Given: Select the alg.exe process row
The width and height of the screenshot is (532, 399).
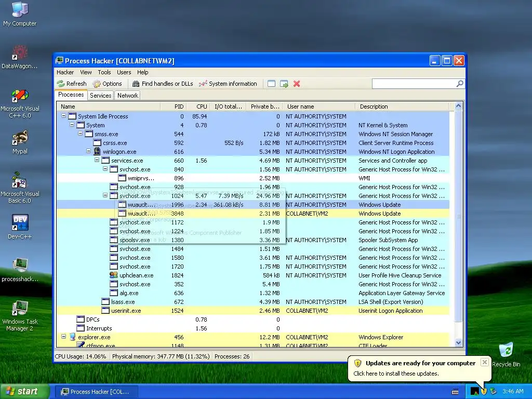Looking at the screenshot, I should tap(253, 293).
